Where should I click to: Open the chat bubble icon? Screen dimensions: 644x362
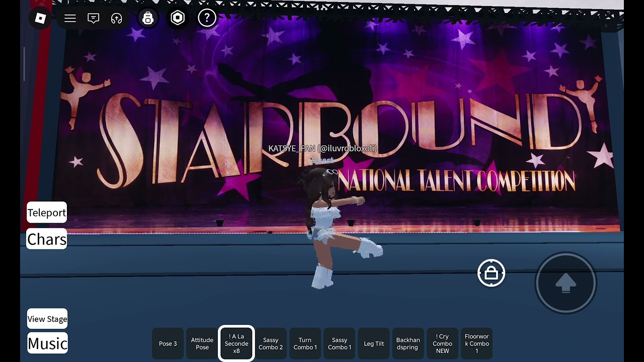[x=94, y=19]
